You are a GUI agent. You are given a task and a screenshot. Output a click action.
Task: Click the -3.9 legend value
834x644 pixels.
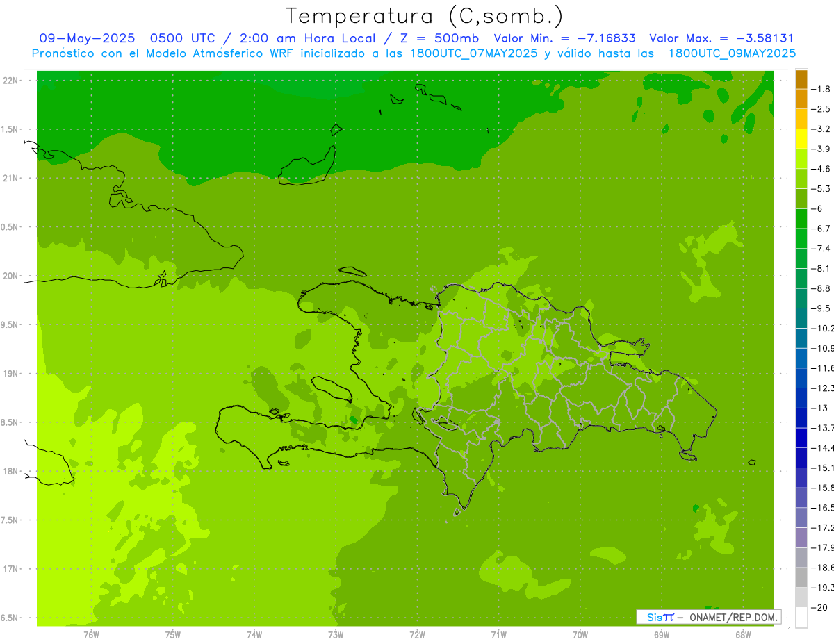pyautogui.click(x=821, y=149)
